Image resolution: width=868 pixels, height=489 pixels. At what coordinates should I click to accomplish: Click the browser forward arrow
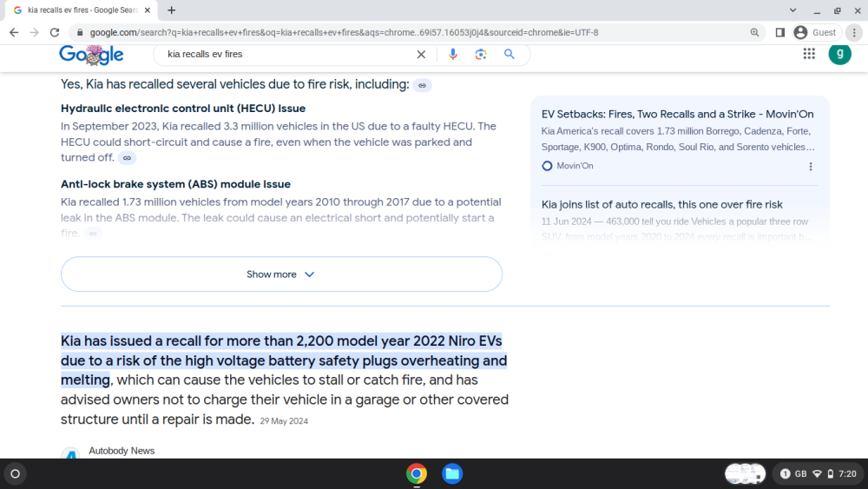pos(35,33)
